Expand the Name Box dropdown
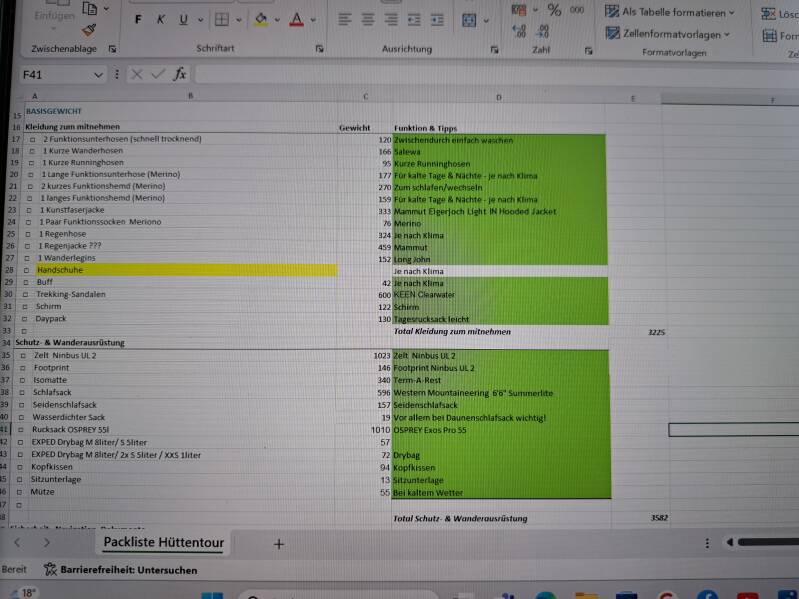 point(98,75)
